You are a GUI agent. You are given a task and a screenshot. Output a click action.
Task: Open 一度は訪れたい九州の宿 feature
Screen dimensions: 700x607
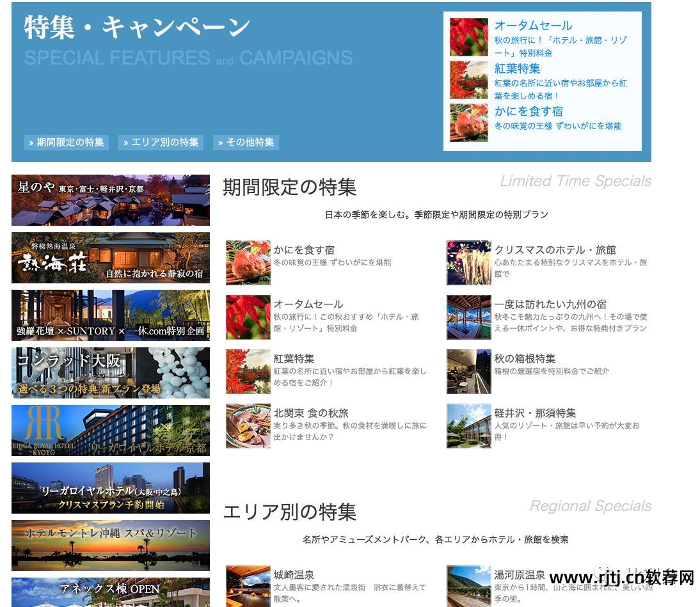pos(550,304)
